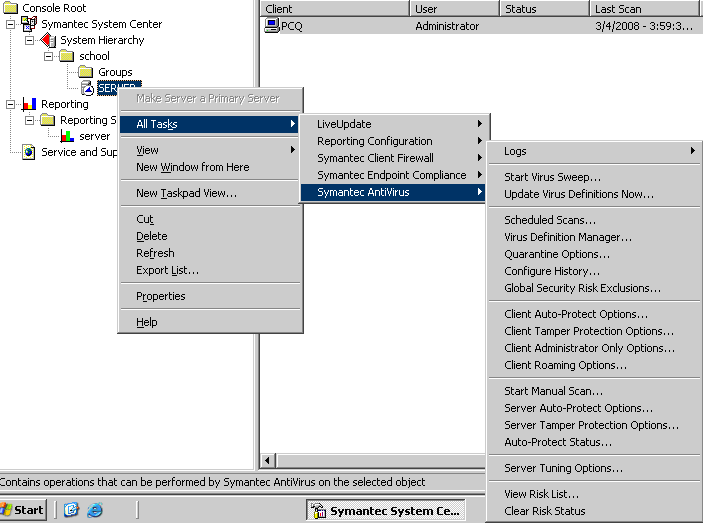The image size is (703, 524).
Task: Click the school folder icon
Action: [67, 56]
